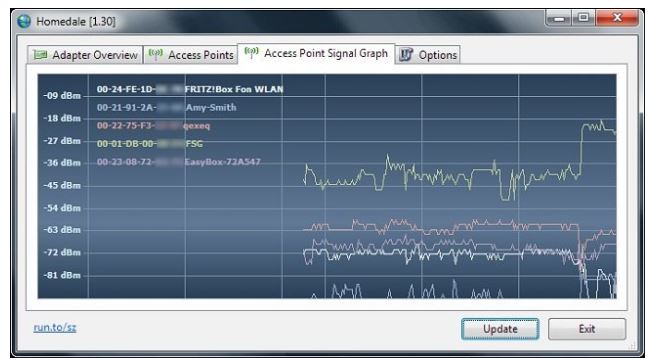The image size is (649, 363).
Task: Close the Homedale window
Action: coord(617,18)
